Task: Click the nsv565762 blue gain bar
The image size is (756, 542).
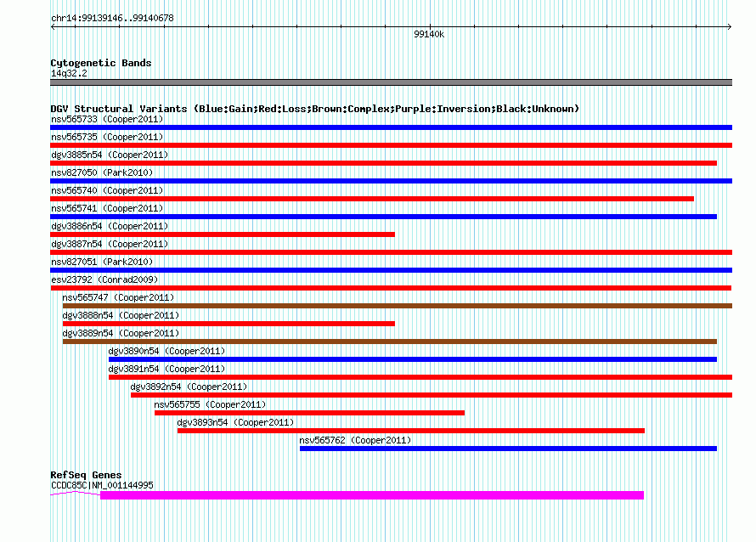Action: pos(508,449)
